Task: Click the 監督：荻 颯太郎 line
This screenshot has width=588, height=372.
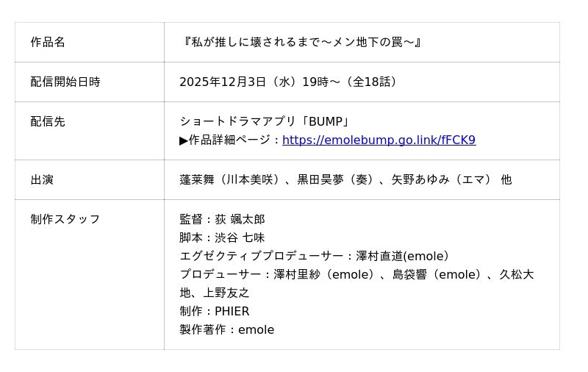Action: (x=222, y=219)
